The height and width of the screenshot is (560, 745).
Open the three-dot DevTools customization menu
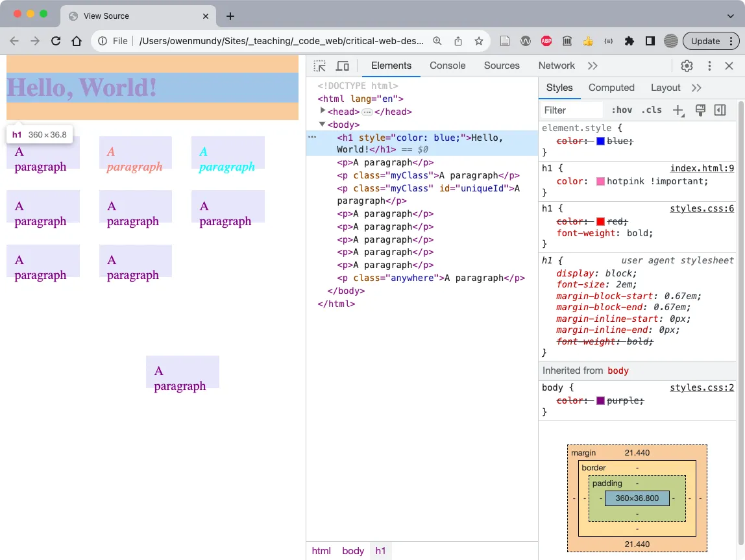[x=709, y=65]
